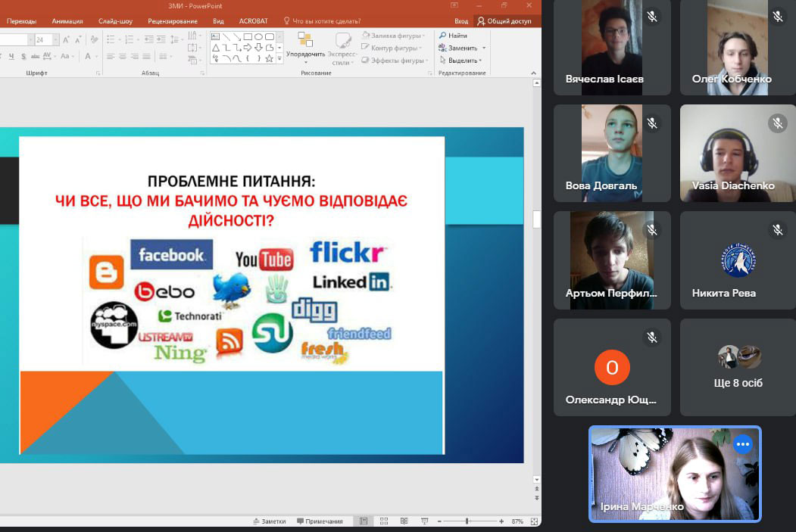Convert to SmartArt graphic
The width and height of the screenshot is (796, 532).
193,61
